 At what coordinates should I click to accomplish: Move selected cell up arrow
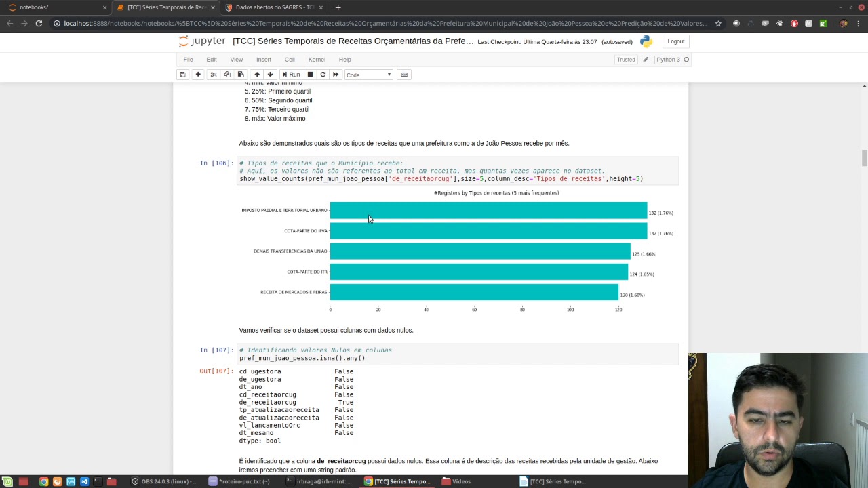click(x=257, y=75)
